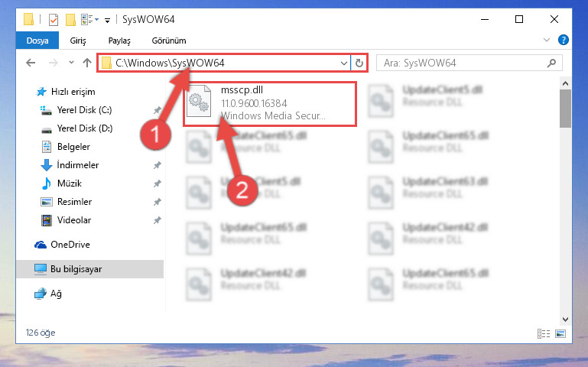This screenshot has width=588, height=367.
Task: Go up one folder level
Action: pos(87,63)
